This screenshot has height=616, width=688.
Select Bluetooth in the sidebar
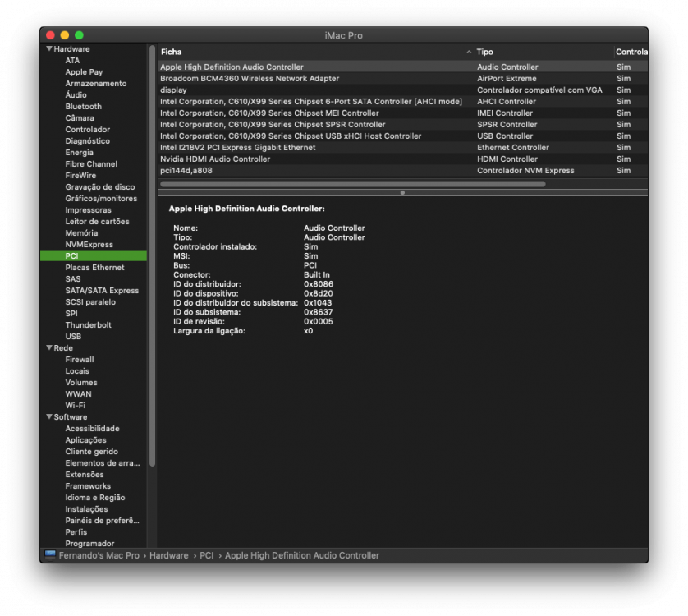[x=84, y=106]
